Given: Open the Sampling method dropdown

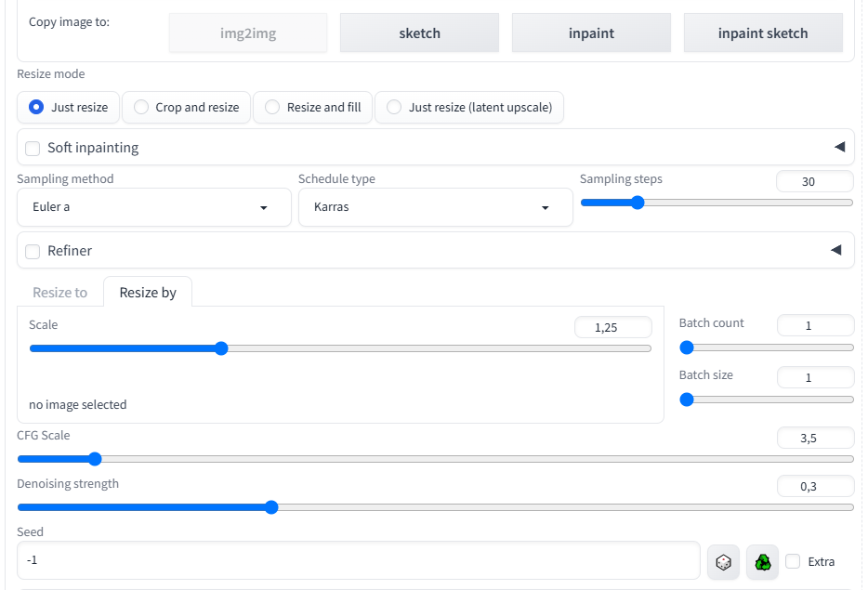Looking at the screenshot, I should [154, 207].
